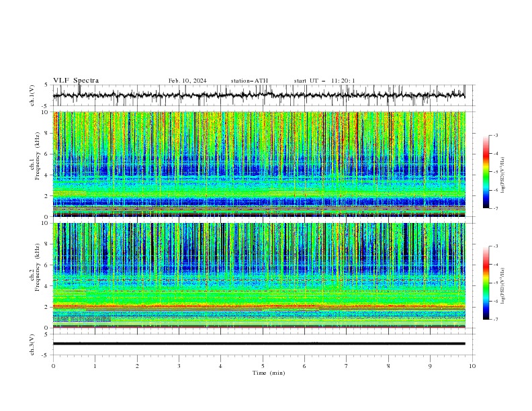This screenshot has width=532, height=411.
Task: Click the 'ch.1(V)' waveform axis label
Action: [x=32, y=95]
